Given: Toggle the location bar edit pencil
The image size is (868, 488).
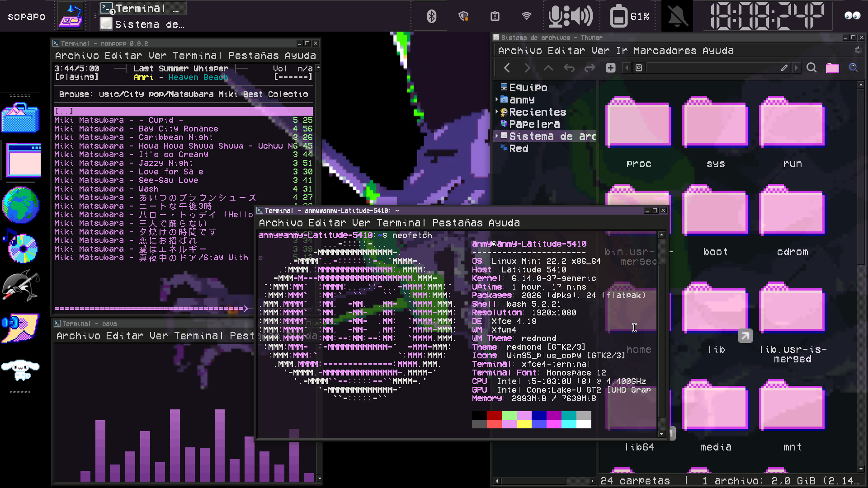Looking at the screenshot, I should [784, 68].
